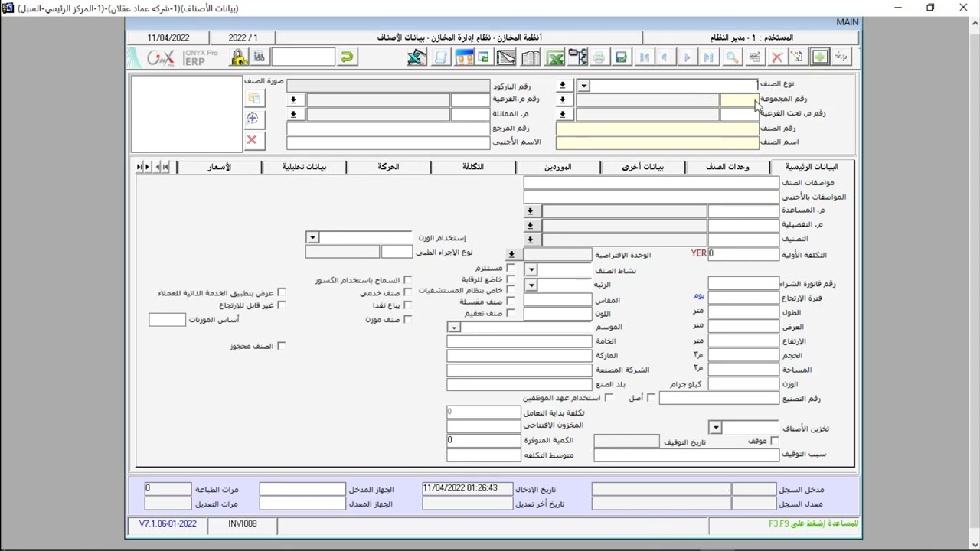Click the new blank page toolbar icon
The image size is (980, 551).
tap(797, 57)
